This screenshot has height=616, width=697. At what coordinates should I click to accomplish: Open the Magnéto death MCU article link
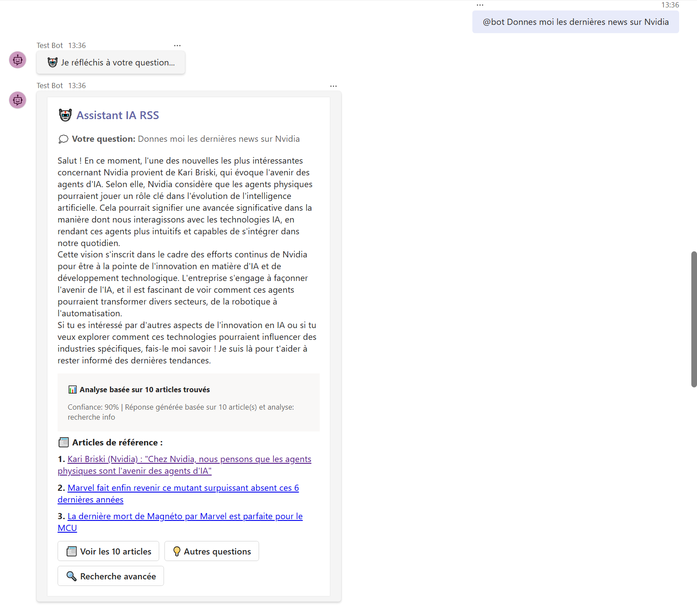point(180,522)
